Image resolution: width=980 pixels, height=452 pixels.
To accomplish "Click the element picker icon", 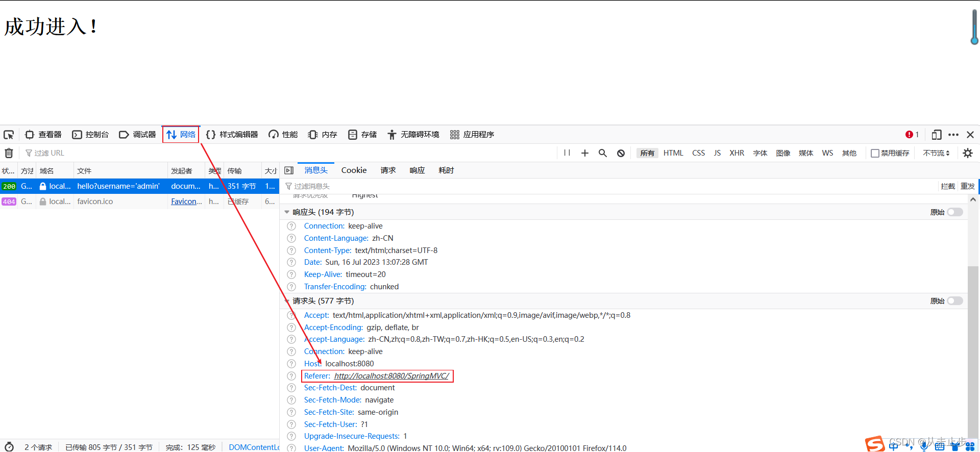I will click(9, 135).
